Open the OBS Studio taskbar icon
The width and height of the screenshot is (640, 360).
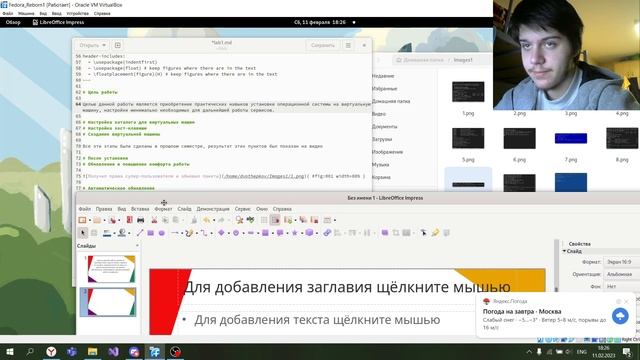click(x=176, y=351)
